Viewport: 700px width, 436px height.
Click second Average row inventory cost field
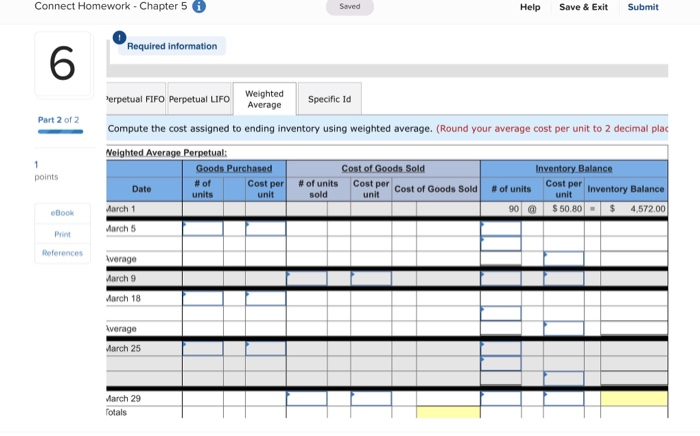563,328
